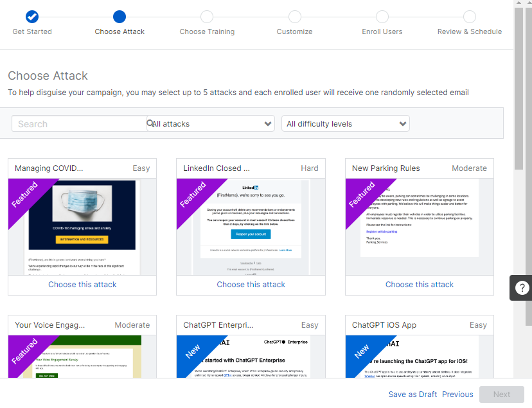This screenshot has width=532, height=408.
Task: Click the Get Started completed checkmark
Action: [x=31, y=17]
